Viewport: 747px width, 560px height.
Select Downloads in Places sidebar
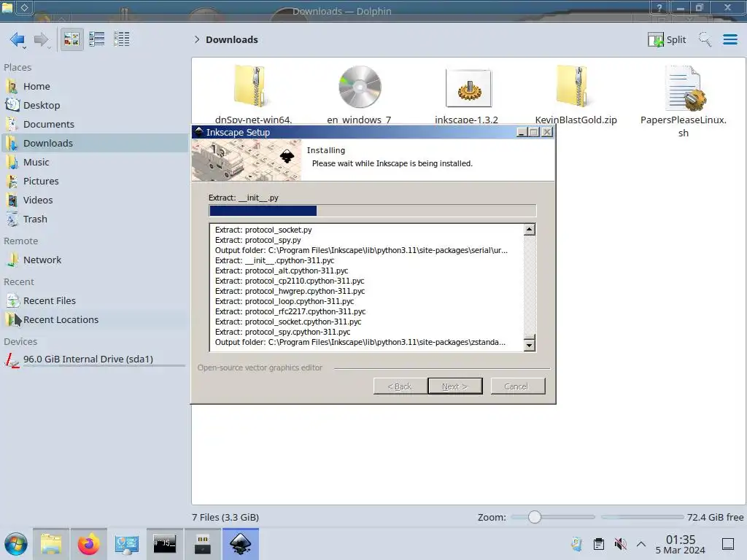[94, 144]
